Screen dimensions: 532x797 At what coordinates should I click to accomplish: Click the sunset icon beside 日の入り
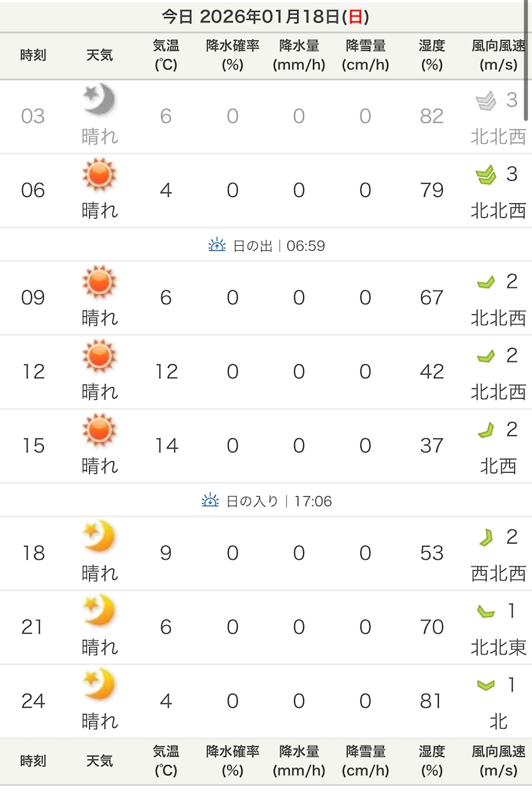(x=210, y=501)
